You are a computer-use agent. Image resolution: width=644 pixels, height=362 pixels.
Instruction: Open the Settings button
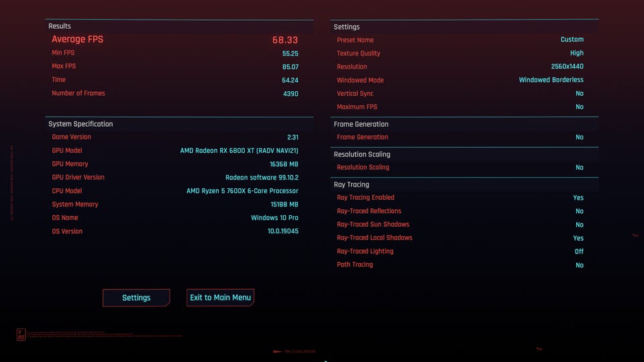(x=136, y=298)
